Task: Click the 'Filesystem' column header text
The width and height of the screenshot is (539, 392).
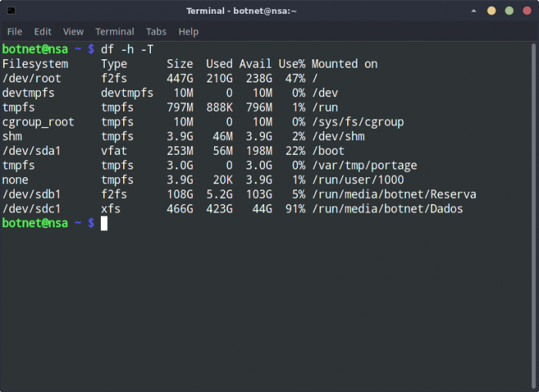Action: 35,64
